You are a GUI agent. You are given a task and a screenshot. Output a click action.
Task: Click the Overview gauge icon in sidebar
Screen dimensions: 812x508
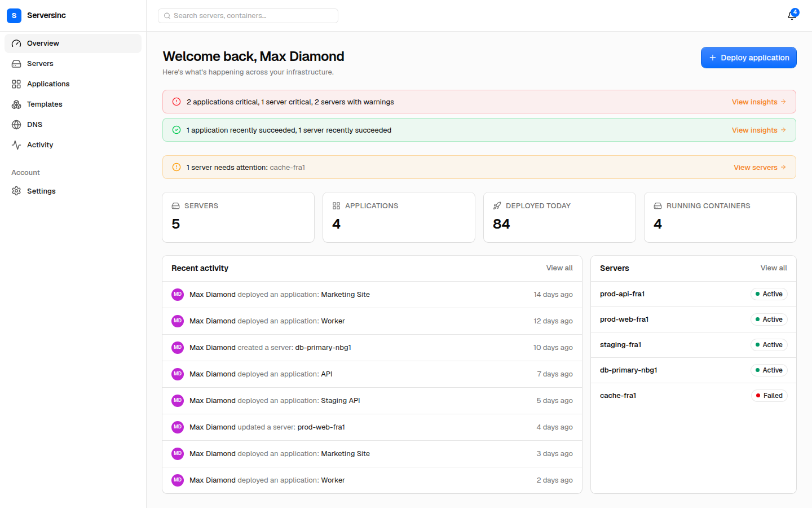click(16, 43)
